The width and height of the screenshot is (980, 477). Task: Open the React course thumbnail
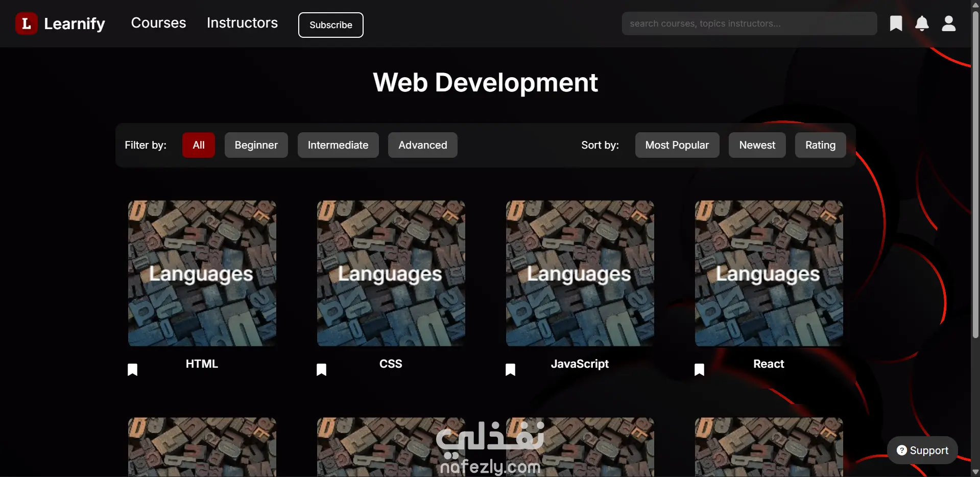pos(769,273)
